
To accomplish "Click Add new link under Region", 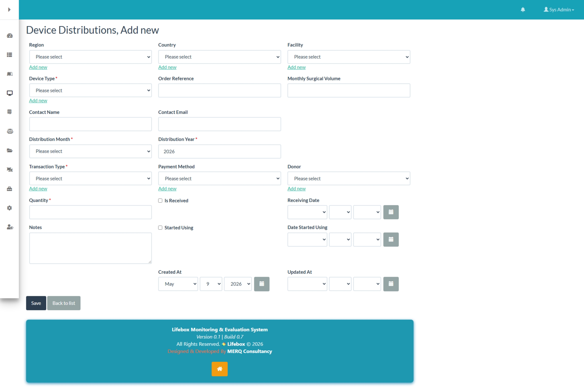I will tap(38, 67).
